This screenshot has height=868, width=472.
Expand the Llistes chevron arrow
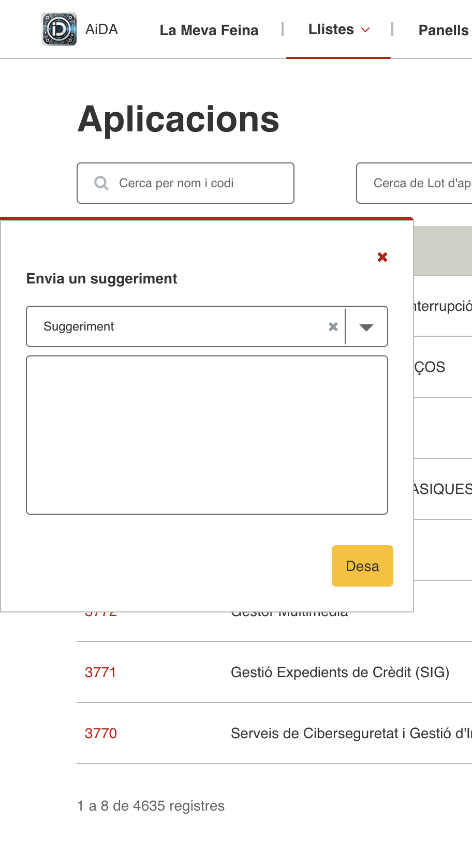pyautogui.click(x=365, y=30)
